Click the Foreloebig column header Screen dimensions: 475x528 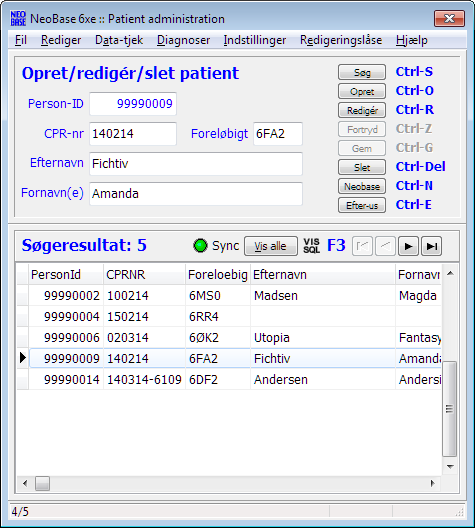point(218,274)
